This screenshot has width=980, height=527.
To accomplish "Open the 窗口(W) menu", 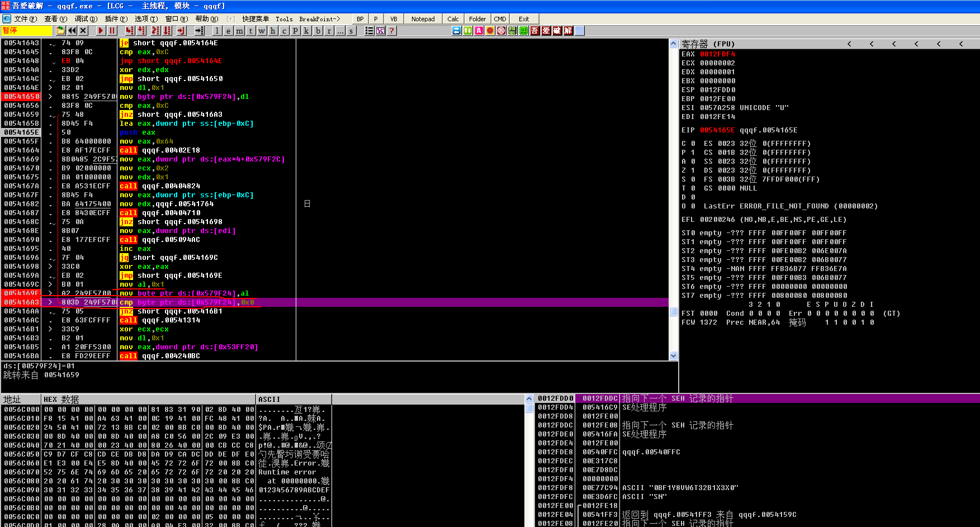I will point(176,19).
